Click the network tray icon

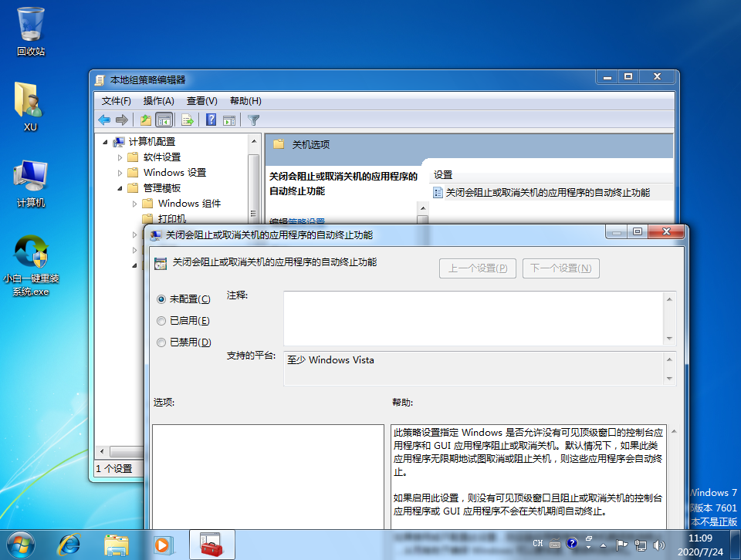pyautogui.click(x=641, y=545)
